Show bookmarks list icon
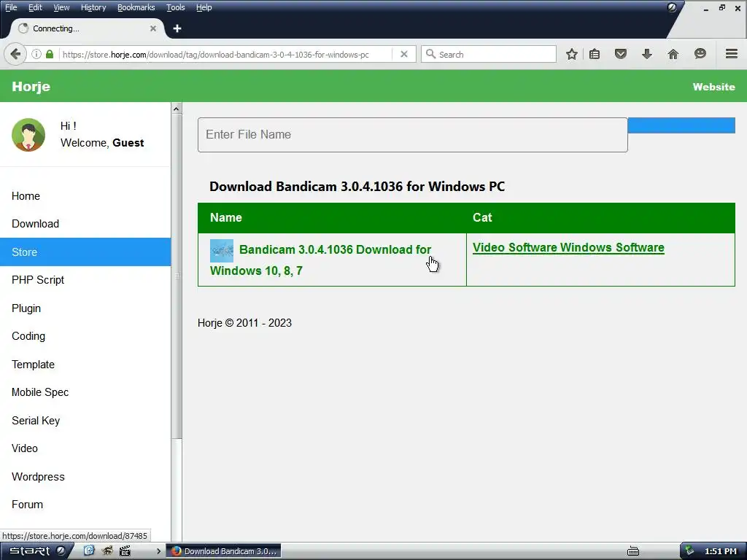 595,54
